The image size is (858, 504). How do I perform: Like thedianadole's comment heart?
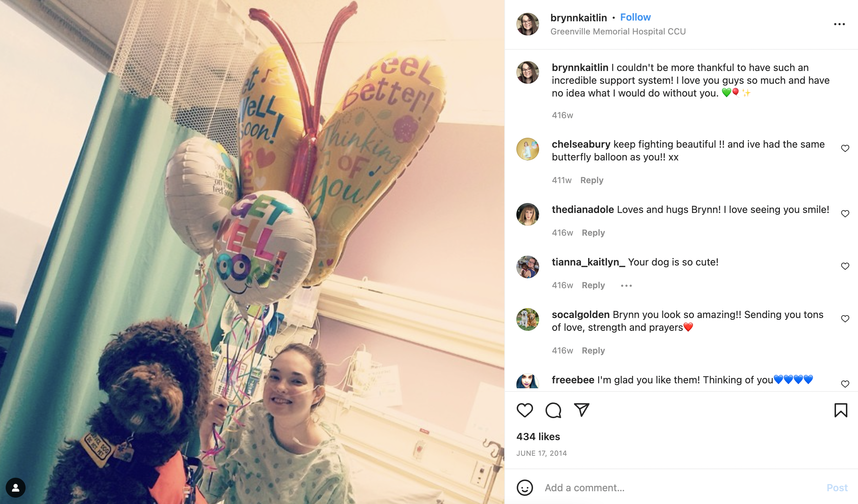pos(845,214)
